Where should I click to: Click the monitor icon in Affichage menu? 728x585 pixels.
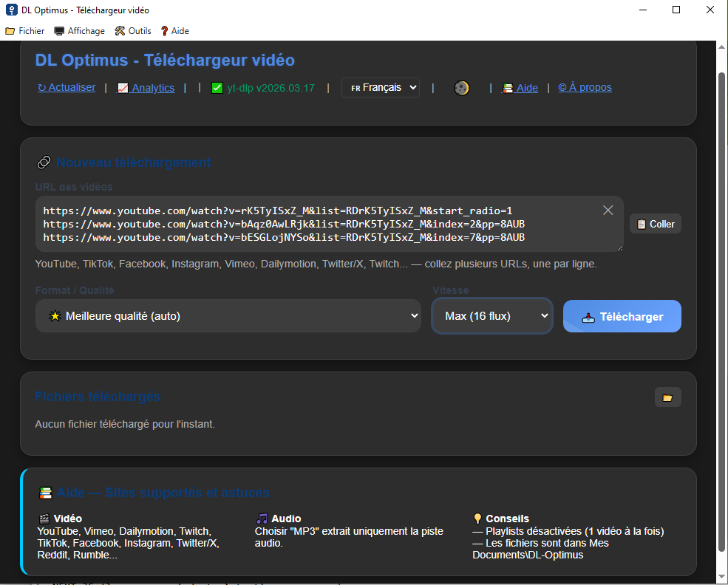point(59,31)
